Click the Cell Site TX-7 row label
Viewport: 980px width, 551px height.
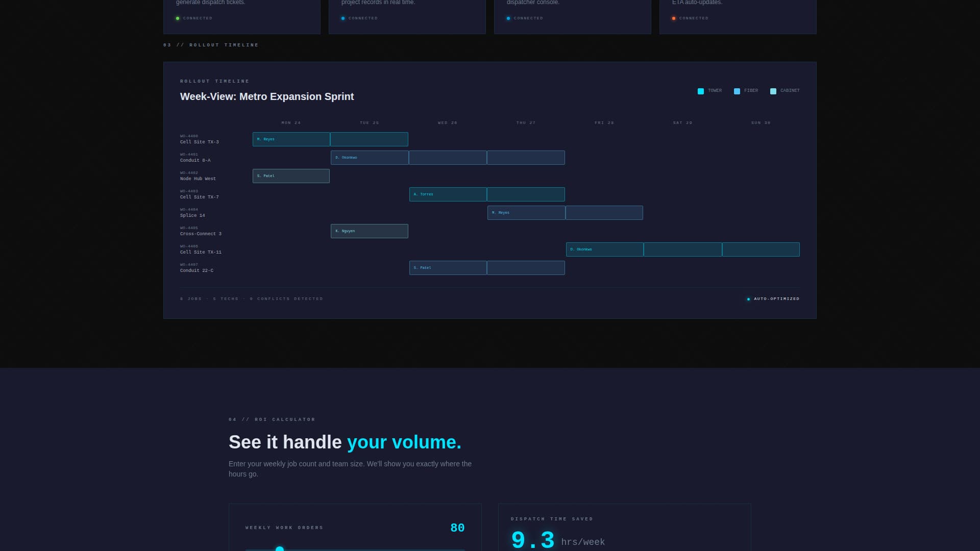pyautogui.click(x=200, y=197)
